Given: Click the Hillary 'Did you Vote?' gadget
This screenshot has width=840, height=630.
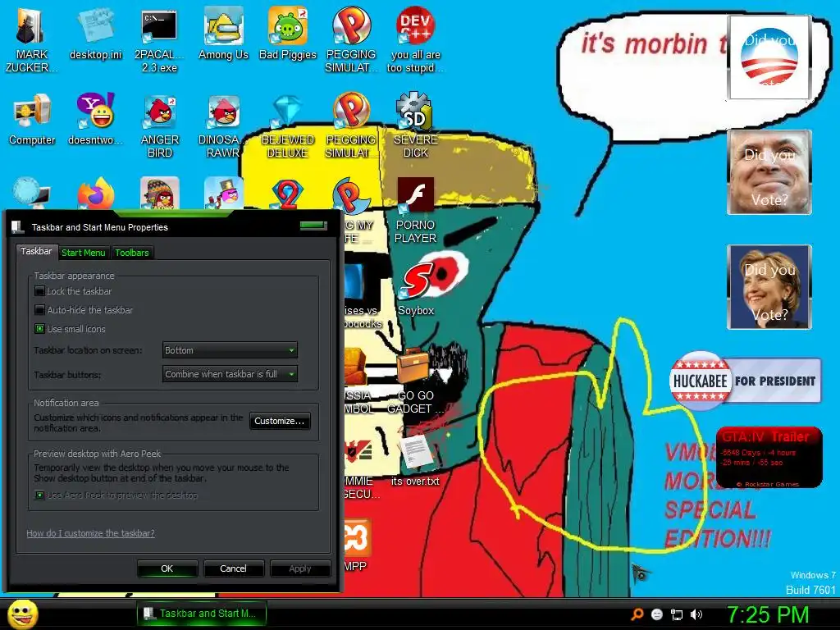Looking at the screenshot, I should pyautogui.click(x=769, y=287).
